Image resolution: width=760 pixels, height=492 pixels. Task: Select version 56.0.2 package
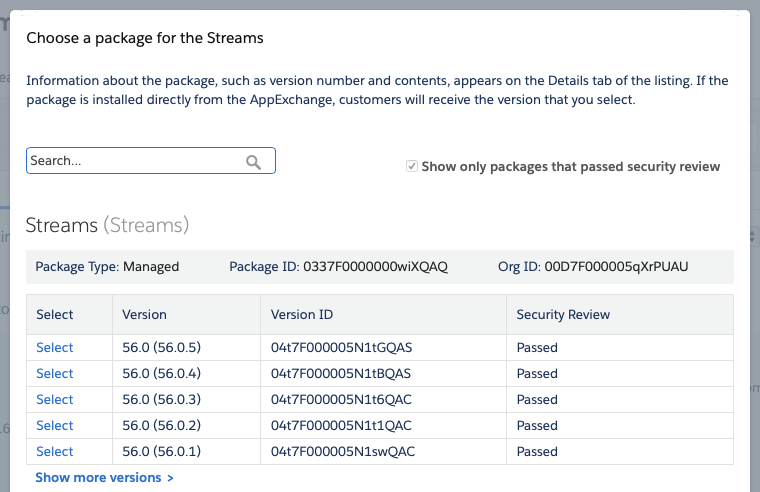coord(54,426)
